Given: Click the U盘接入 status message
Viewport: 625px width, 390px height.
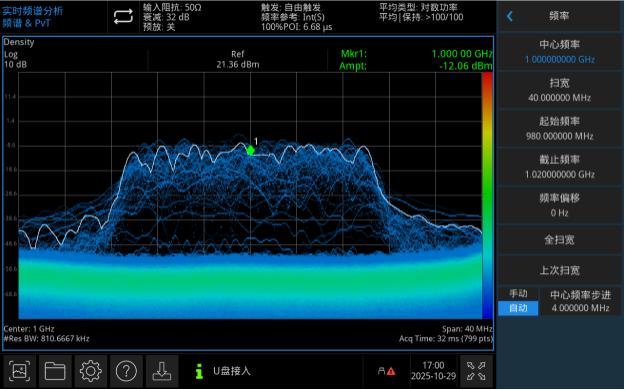Looking at the screenshot, I should coord(232,371).
